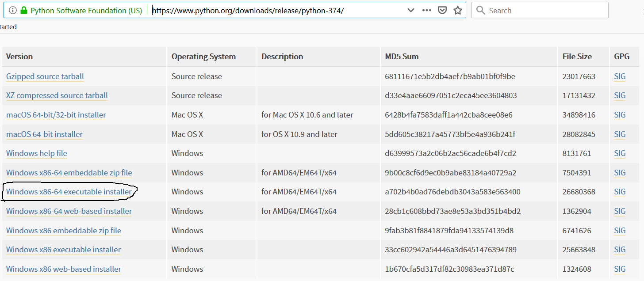Select MD5 sum 9fab3b81f8841879fda94133574139d8

pyautogui.click(x=450, y=231)
